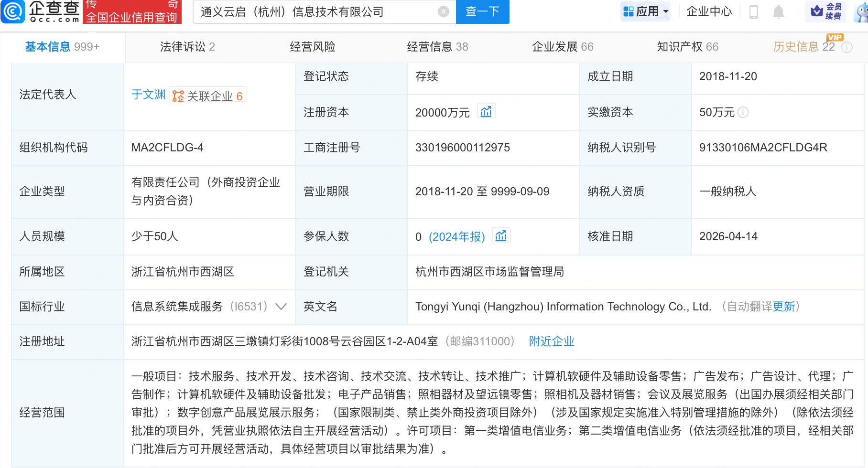The width and height of the screenshot is (868, 468).
Task: Click 会员续费 membership renewal badge
Action: click(x=825, y=12)
